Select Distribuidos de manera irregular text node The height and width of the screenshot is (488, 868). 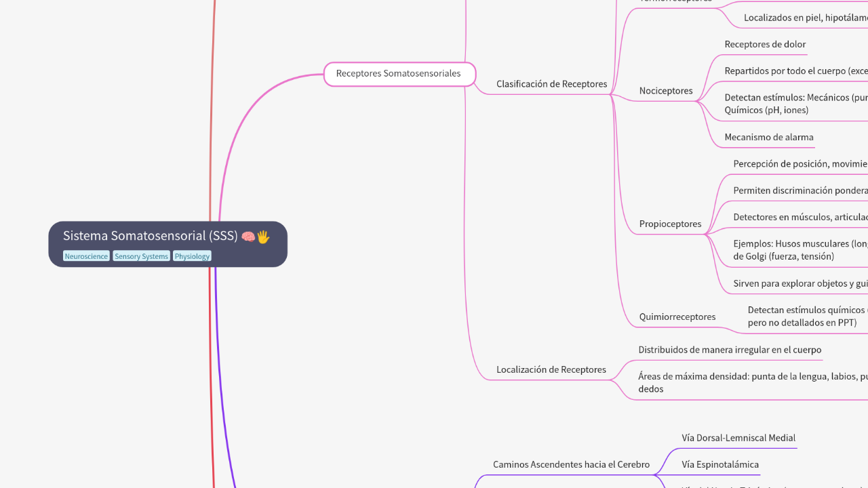[x=729, y=350]
